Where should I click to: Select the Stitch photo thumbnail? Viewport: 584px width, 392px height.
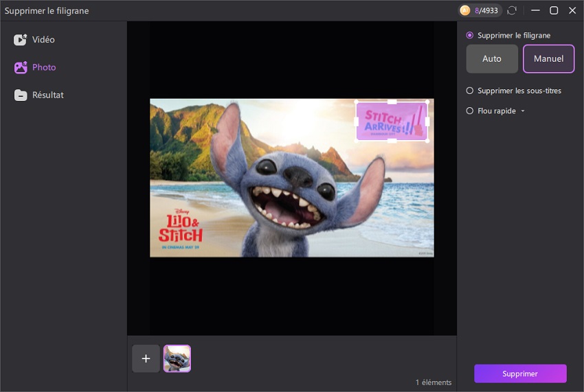click(x=177, y=358)
